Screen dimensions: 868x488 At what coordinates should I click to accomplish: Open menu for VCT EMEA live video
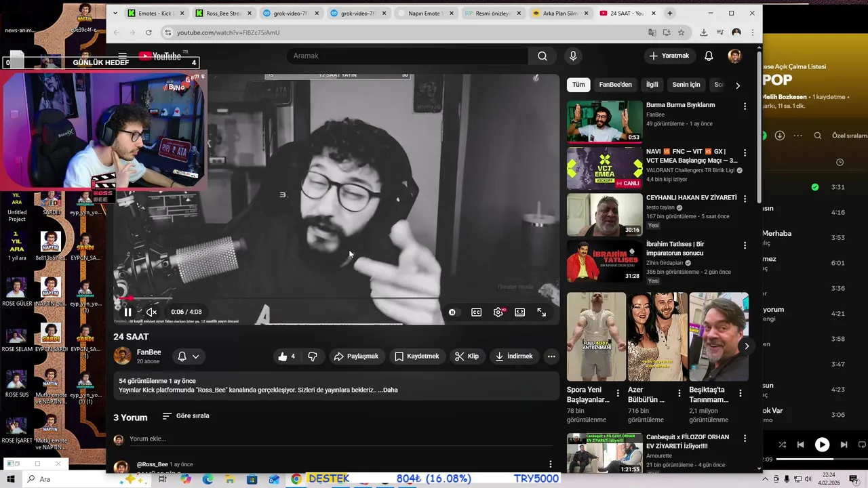[745, 153]
